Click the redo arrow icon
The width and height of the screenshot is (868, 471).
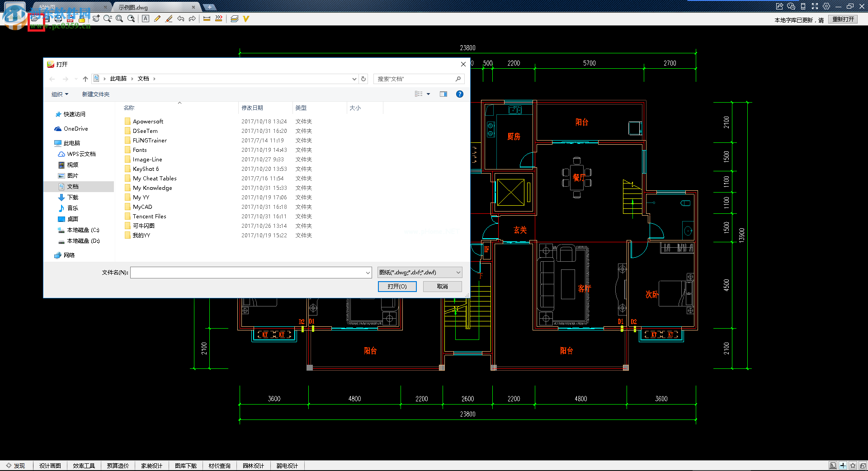[x=192, y=19]
